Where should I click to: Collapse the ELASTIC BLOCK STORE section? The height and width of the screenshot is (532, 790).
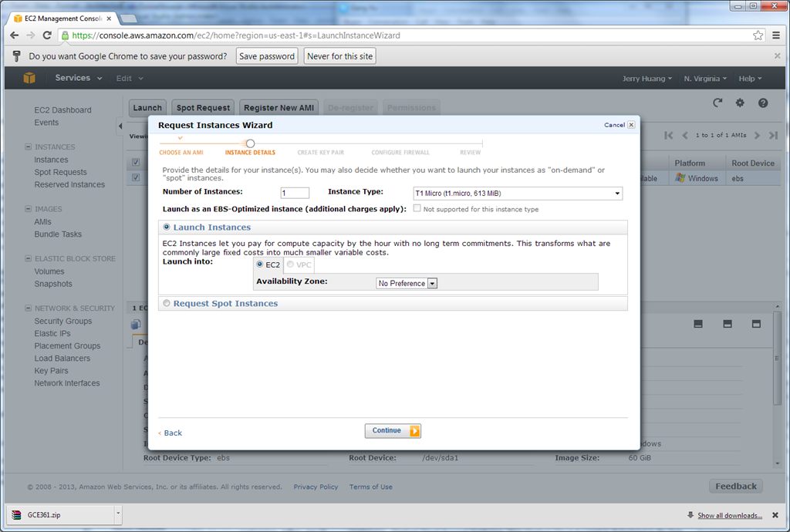click(29, 258)
